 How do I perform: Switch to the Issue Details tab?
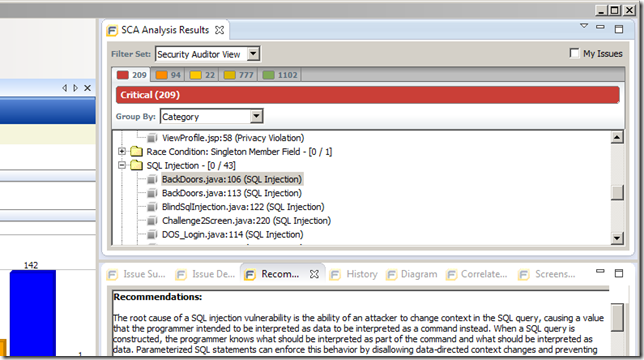coord(205,274)
